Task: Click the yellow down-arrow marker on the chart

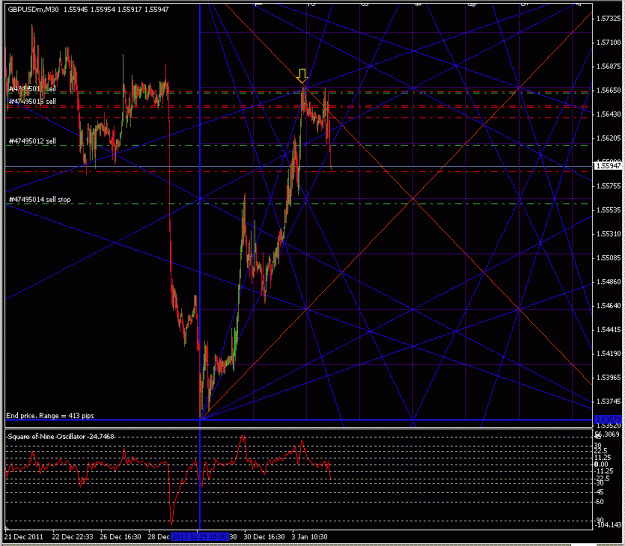Action: [302, 76]
